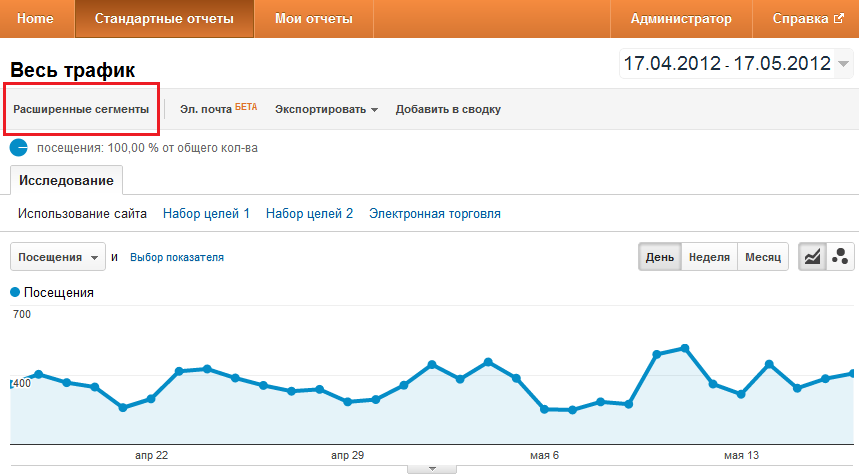Image resolution: width=859 pixels, height=475 pixels.
Task: Go to Home tab
Action: (36, 19)
